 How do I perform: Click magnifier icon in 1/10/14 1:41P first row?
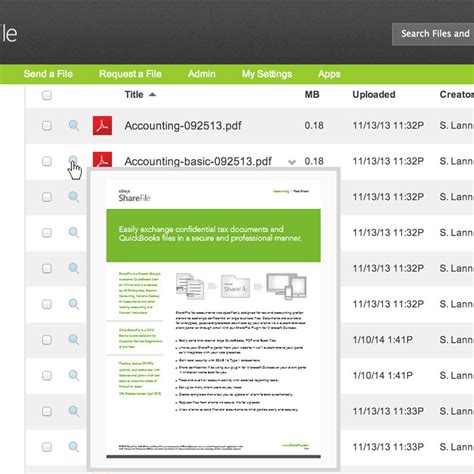click(x=74, y=340)
